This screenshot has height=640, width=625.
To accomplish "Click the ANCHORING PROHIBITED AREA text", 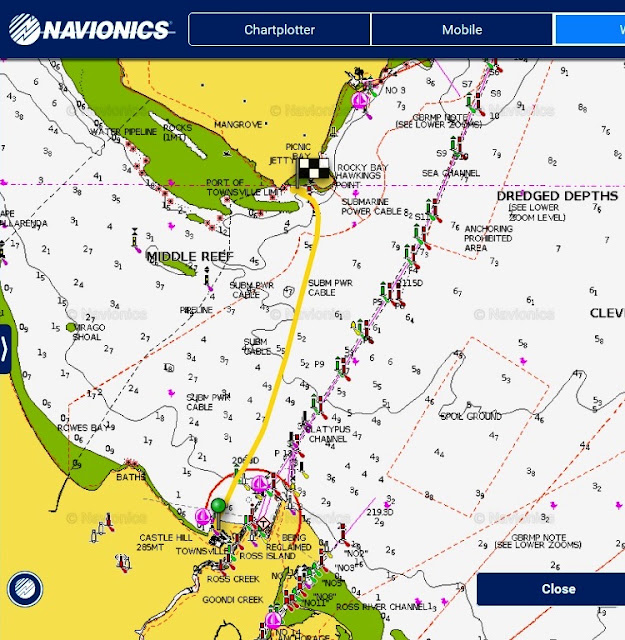I will click(x=488, y=238).
